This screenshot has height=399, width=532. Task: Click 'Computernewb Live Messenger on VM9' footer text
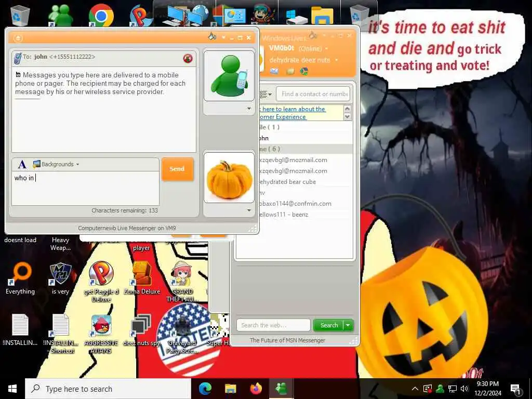(127, 228)
